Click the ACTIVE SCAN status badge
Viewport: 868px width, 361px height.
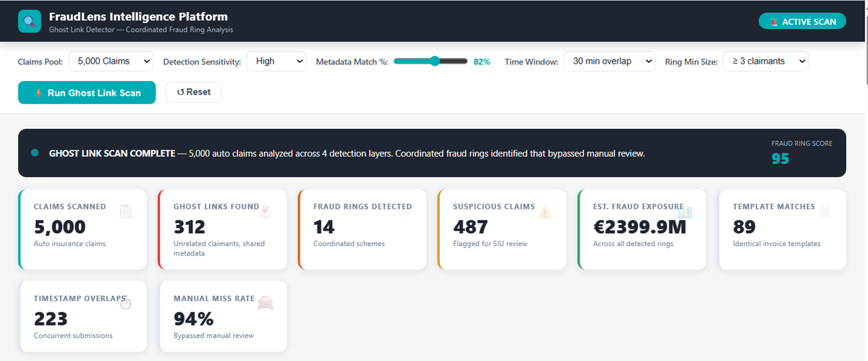(x=802, y=22)
